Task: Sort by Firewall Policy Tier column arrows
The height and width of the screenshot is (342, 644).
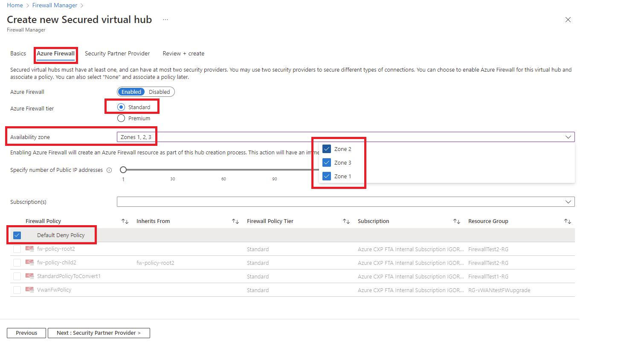Action: pos(346,221)
